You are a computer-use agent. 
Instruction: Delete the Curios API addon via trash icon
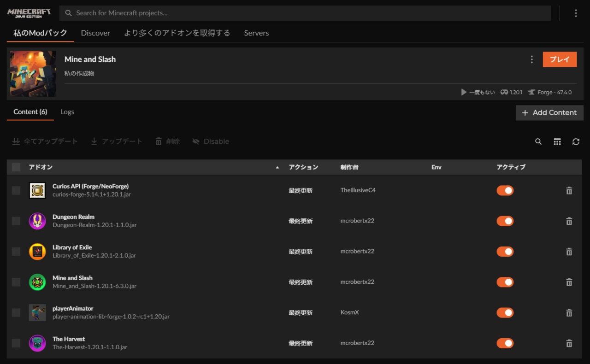click(569, 190)
